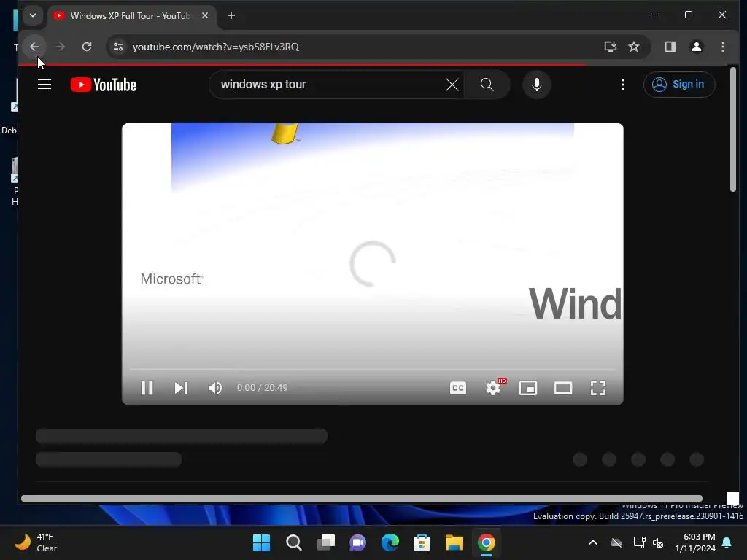Open a new tab with plus button
This screenshot has height=560, width=747.
point(231,16)
